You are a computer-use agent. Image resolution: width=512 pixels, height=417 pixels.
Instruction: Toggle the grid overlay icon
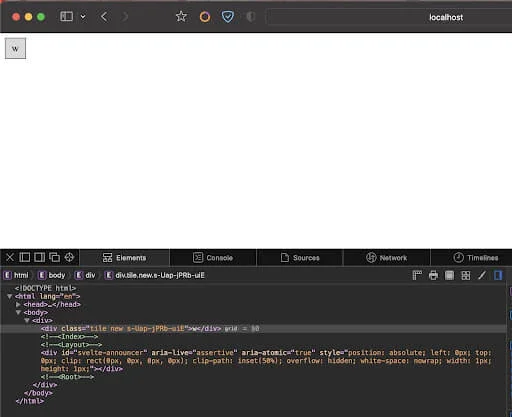coord(466,275)
